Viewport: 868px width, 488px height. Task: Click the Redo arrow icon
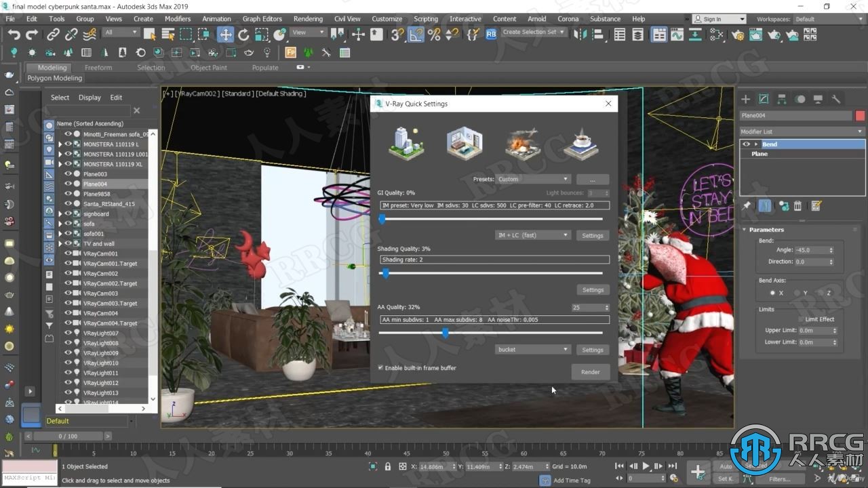click(x=31, y=35)
